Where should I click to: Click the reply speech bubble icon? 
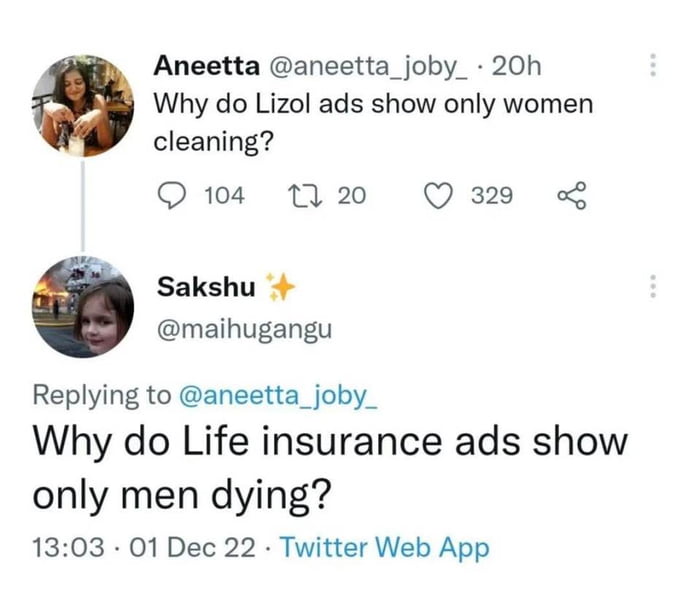point(172,194)
